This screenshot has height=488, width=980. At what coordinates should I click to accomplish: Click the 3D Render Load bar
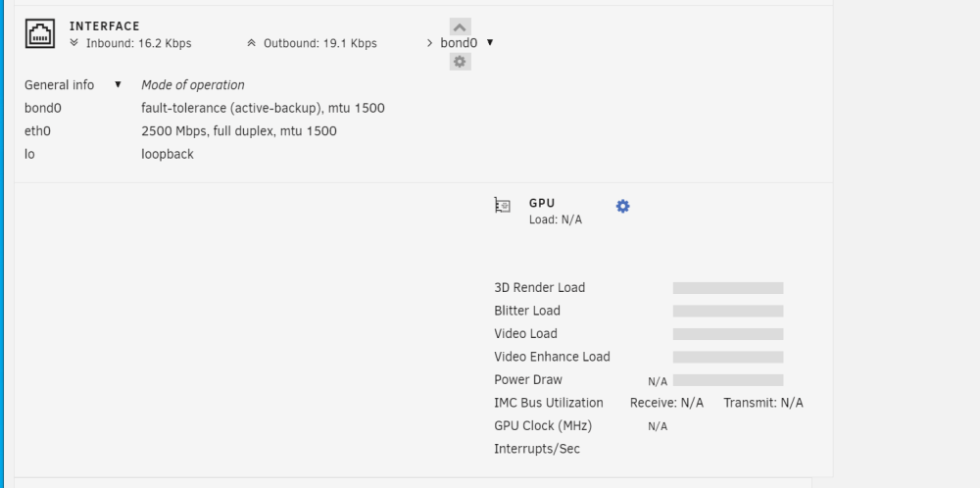pyautogui.click(x=728, y=288)
